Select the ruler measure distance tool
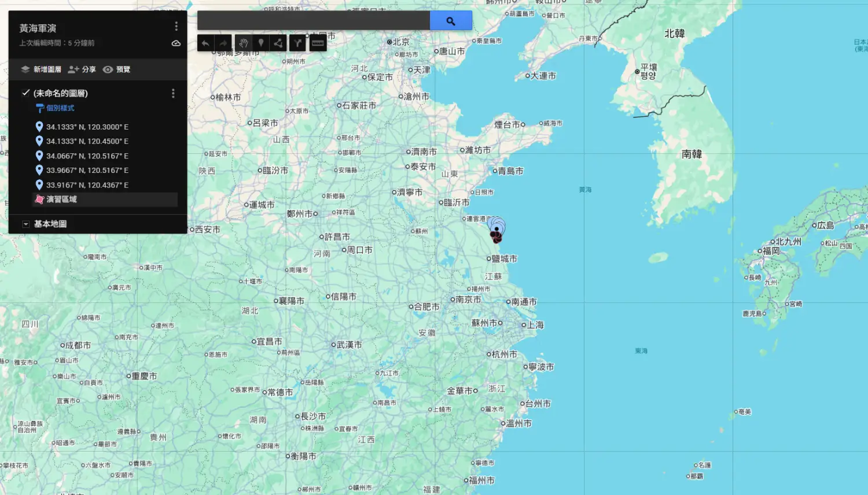The image size is (868, 495). [x=318, y=43]
